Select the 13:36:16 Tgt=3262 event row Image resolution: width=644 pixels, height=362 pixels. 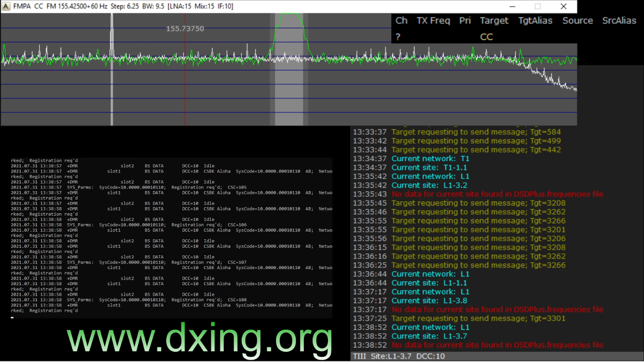pos(459,256)
